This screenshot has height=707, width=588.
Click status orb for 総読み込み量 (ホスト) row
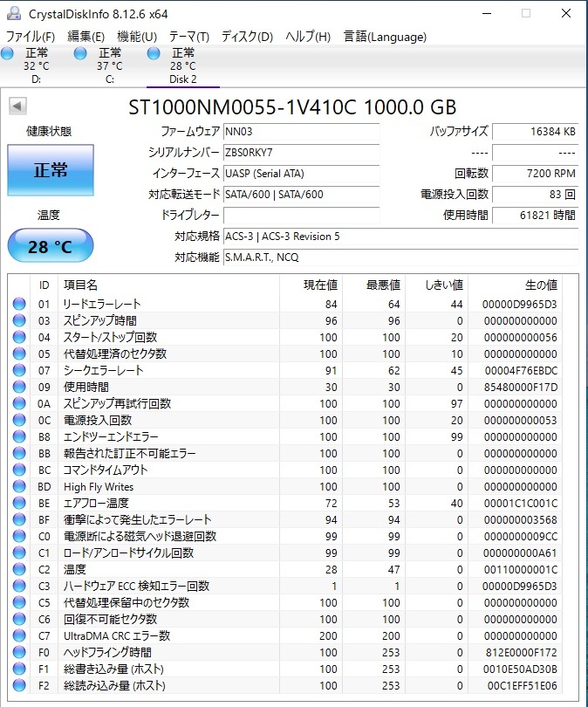[x=19, y=685]
